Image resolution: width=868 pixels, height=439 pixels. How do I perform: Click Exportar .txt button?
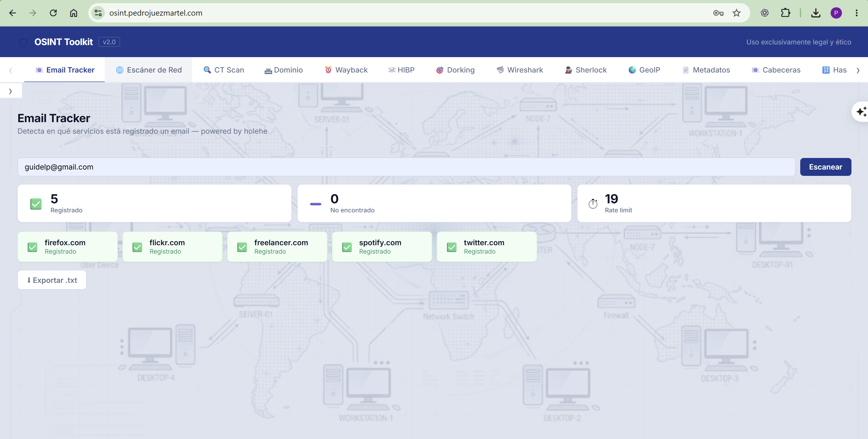(x=52, y=280)
